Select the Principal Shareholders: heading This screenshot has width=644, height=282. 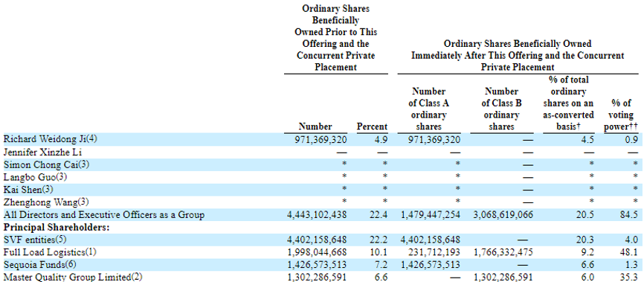pos(57,228)
